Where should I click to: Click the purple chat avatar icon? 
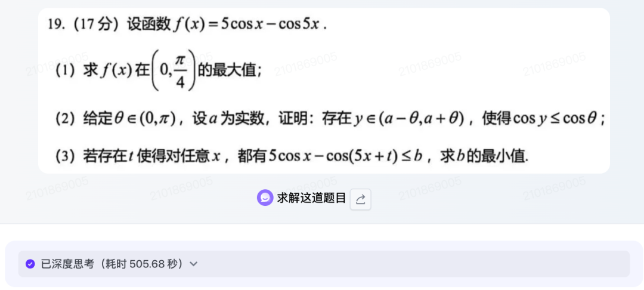coord(265,198)
